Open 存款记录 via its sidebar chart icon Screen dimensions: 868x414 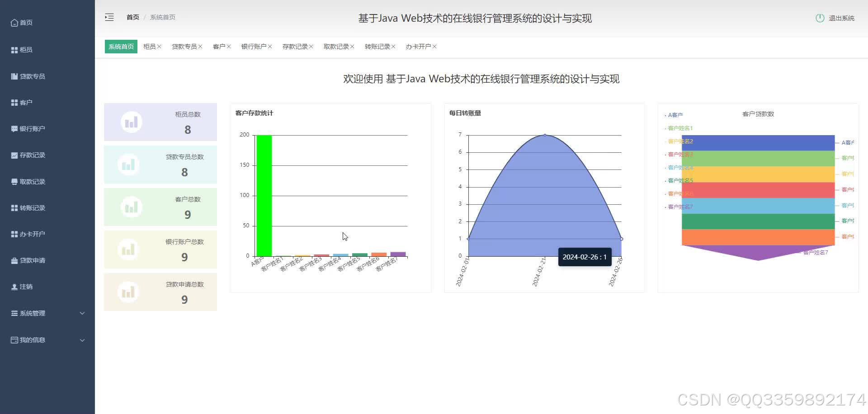[x=14, y=155]
